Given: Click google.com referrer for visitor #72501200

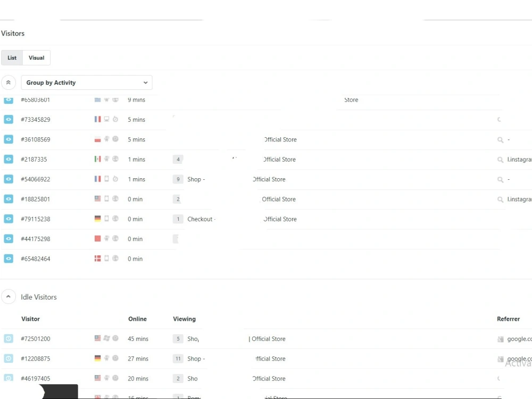Looking at the screenshot, I should tap(519, 338).
